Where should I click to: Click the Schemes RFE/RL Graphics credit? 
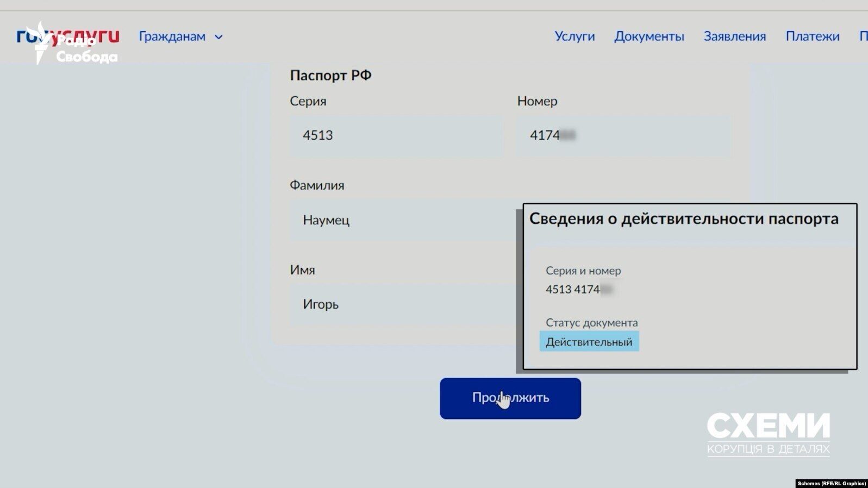point(832,484)
